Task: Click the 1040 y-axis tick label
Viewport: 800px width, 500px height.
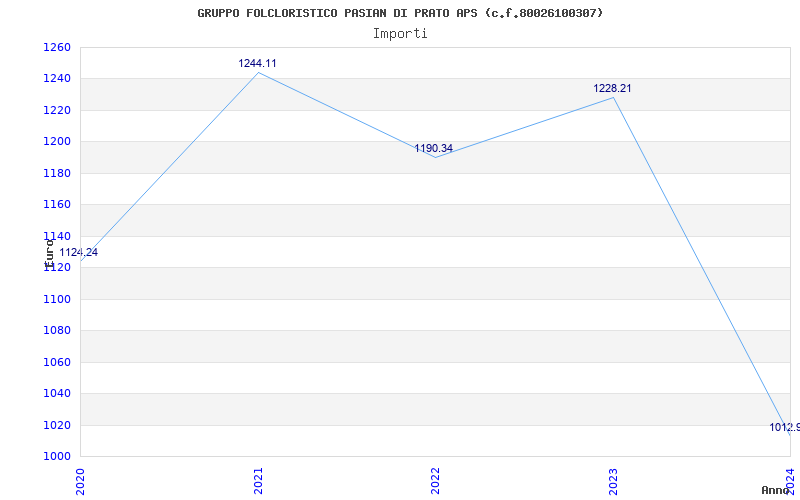Action: click(x=57, y=394)
